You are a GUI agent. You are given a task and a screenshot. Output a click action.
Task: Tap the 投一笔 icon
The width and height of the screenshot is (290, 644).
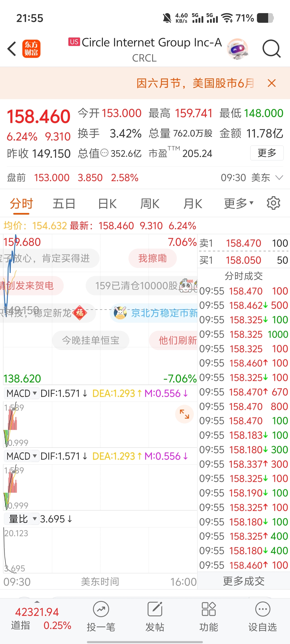(101, 609)
